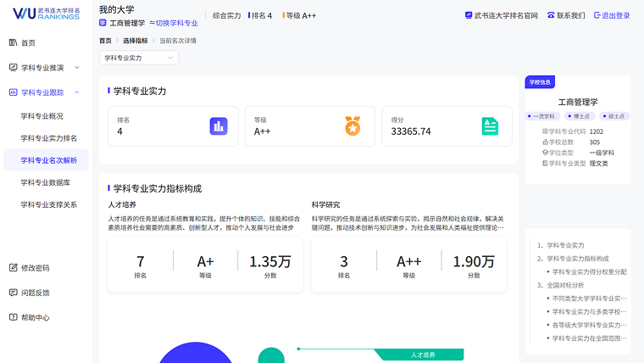
Task: Go to 首页 breadcrumb
Action: tap(105, 41)
